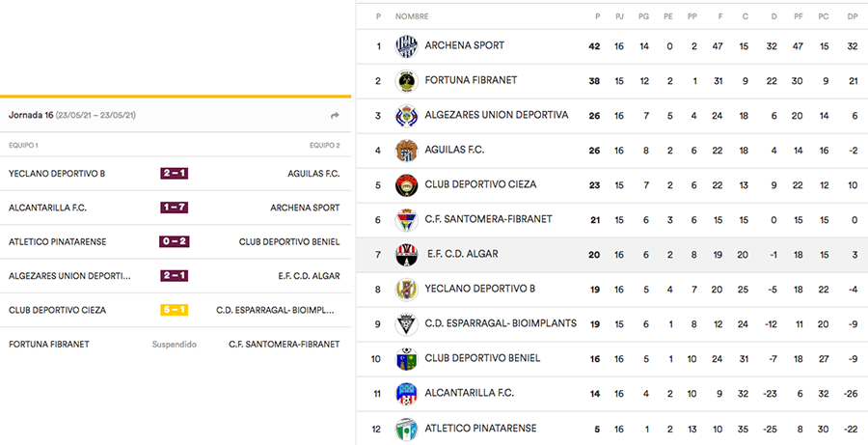Image resolution: width=868 pixels, height=445 pixels.
Task: Open the 2-1 Yeclano vs Aguilas result
Action: pos(175,174)
